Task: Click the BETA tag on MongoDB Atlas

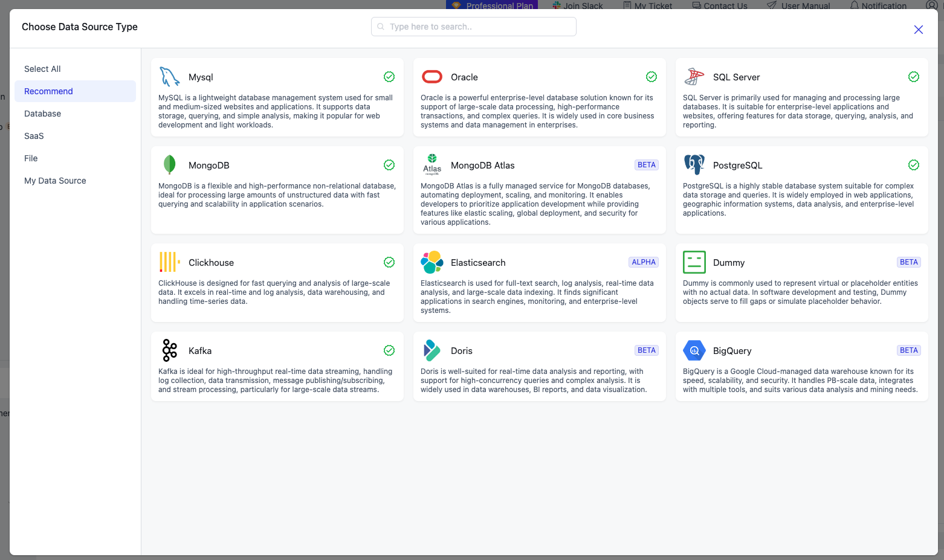Action: pyautogui.click(x=647, y=165)
